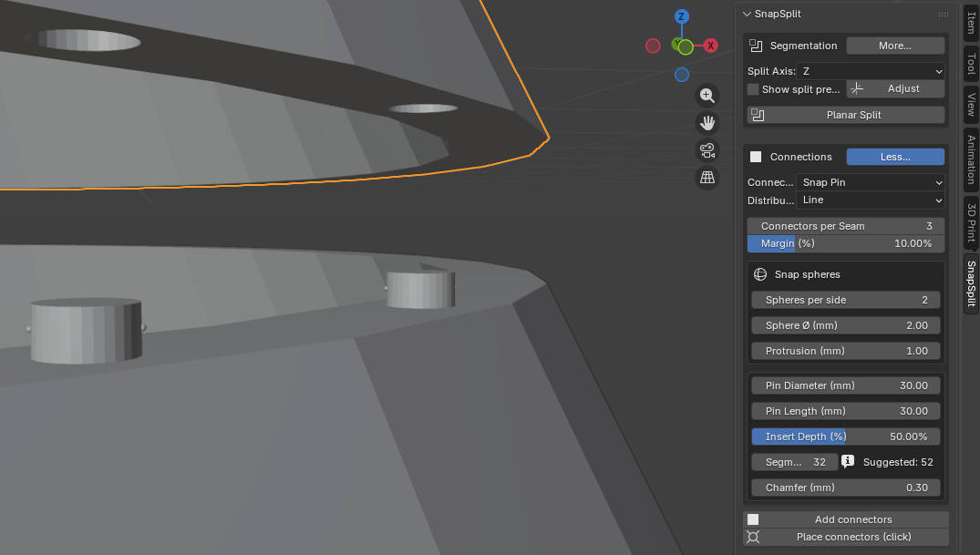Click the Adjust split plane button
The width and height of the screenshot is (980, 555).
895,88
